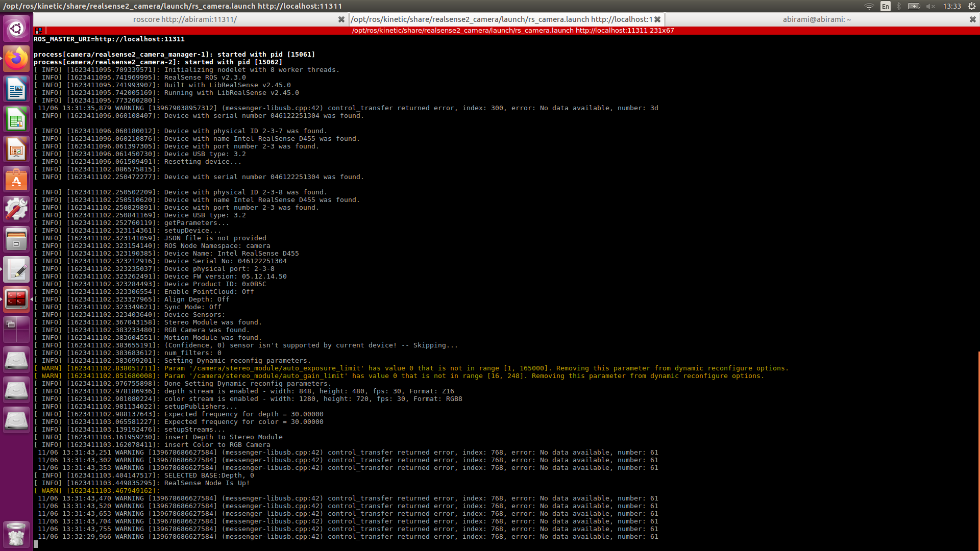980x551 pixels.
Task: Close the roscore tab
Action: (x=341, y=19)
